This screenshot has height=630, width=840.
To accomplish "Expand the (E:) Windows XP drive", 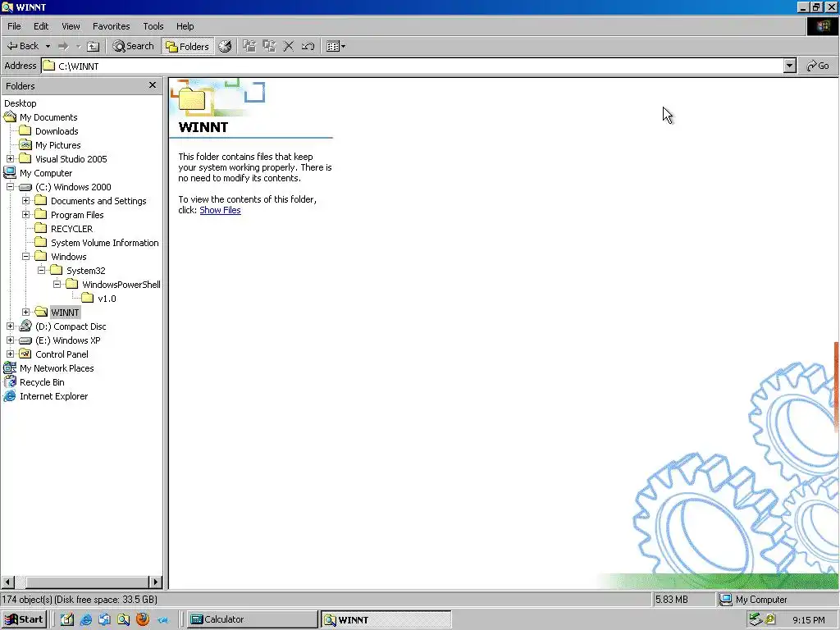I will [x=10, y=340].
